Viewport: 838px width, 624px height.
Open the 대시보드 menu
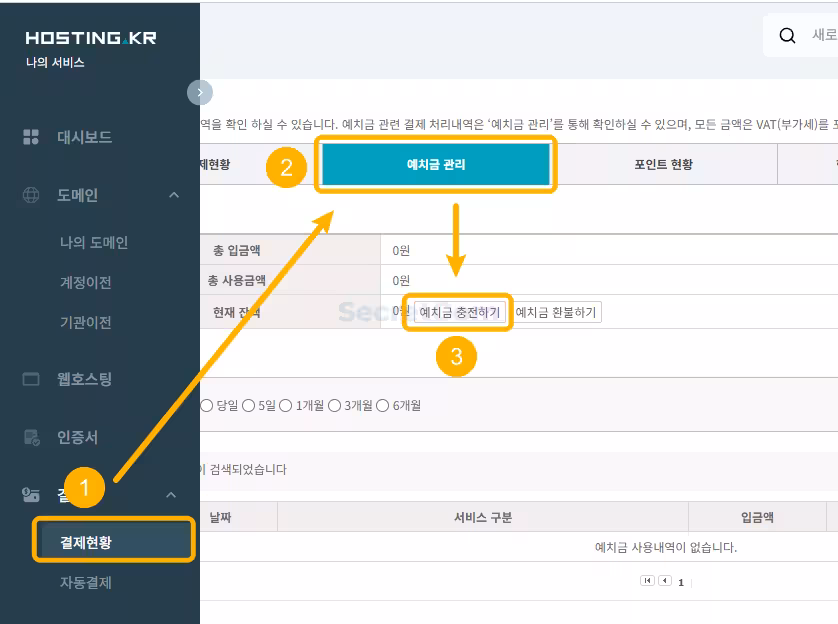click(x=84, y=137)
